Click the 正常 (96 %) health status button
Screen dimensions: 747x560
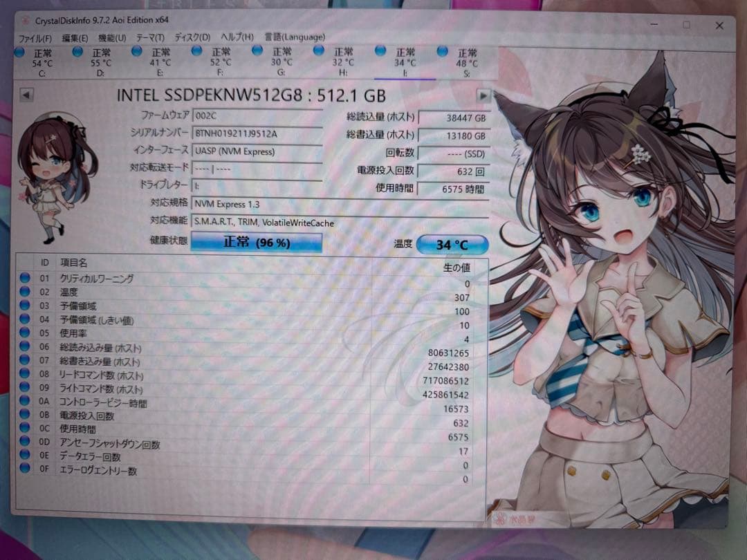[257, 243]
